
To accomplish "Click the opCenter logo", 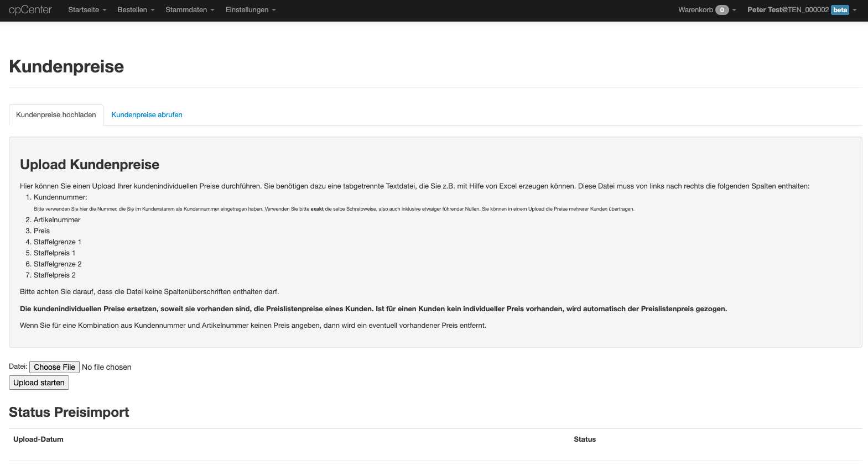I will click(x=30, y=10).
